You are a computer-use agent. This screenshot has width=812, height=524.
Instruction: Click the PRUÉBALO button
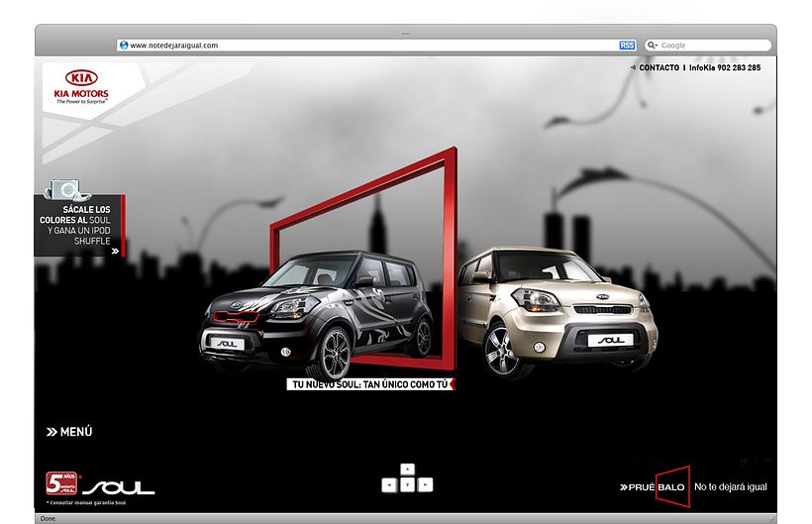coord(656,486)
